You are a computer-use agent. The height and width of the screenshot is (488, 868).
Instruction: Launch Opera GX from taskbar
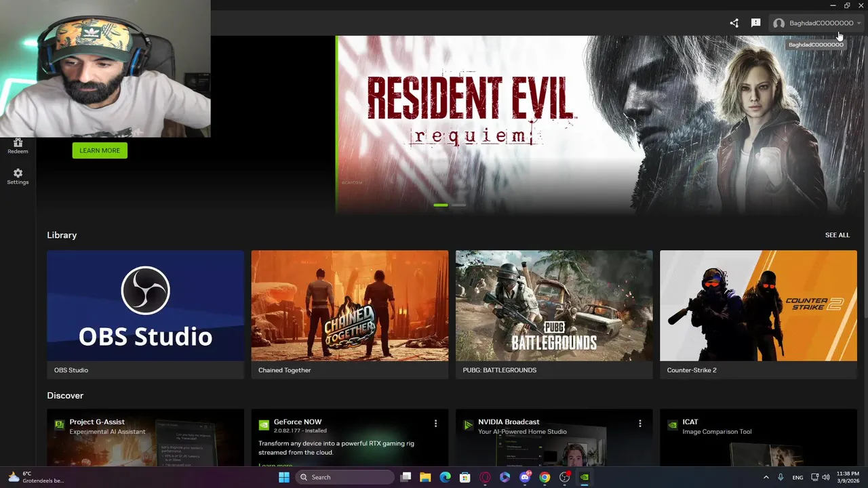tap(485, 477)
